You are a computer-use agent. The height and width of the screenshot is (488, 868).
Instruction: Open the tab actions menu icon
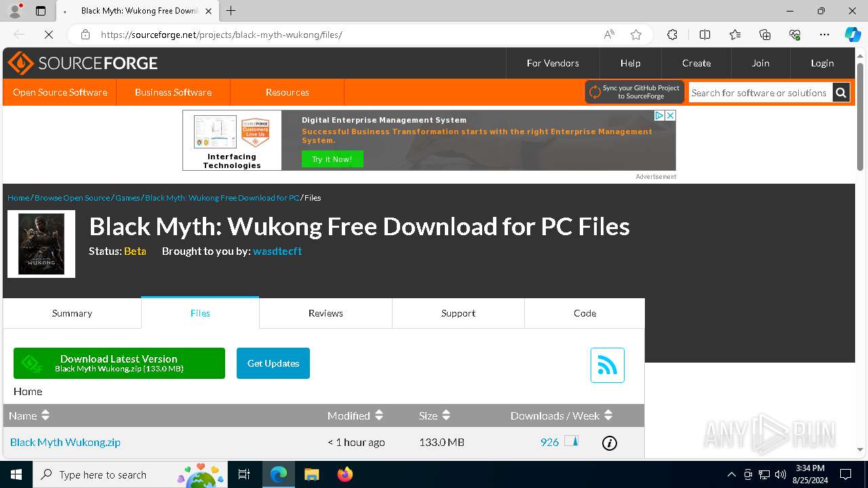click(x=41, y=11)
